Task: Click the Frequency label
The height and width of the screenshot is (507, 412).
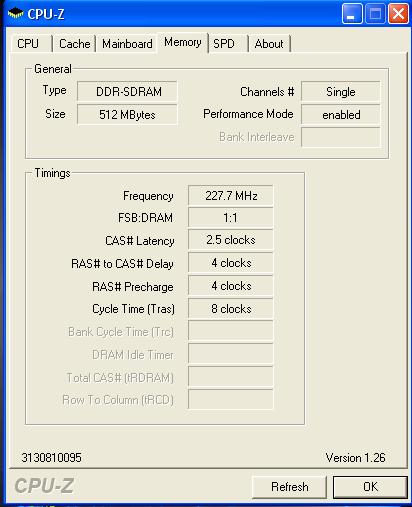Action: coord(148,196)
